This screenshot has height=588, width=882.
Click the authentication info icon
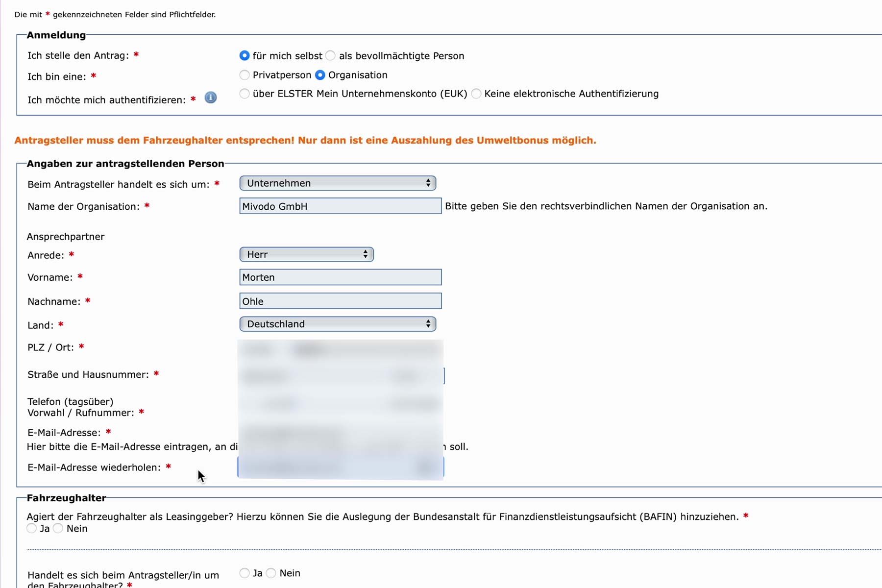click(210, 98)
